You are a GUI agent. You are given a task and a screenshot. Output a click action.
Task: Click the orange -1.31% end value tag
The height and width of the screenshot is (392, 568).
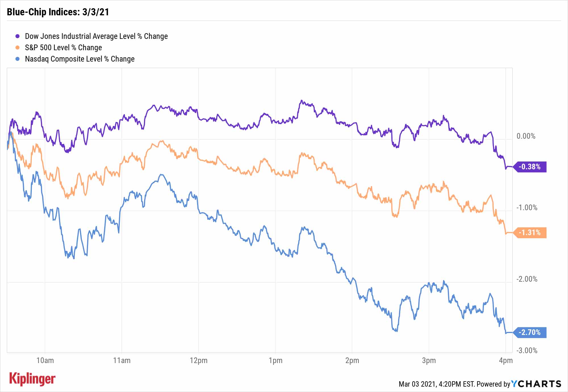point(530,233)
